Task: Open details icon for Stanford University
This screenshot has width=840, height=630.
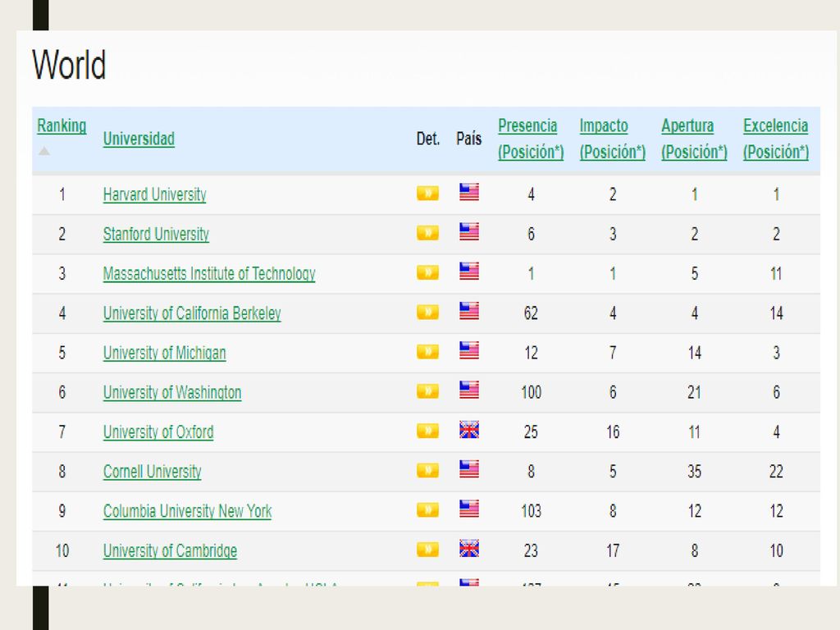Action: click(427, 232)
